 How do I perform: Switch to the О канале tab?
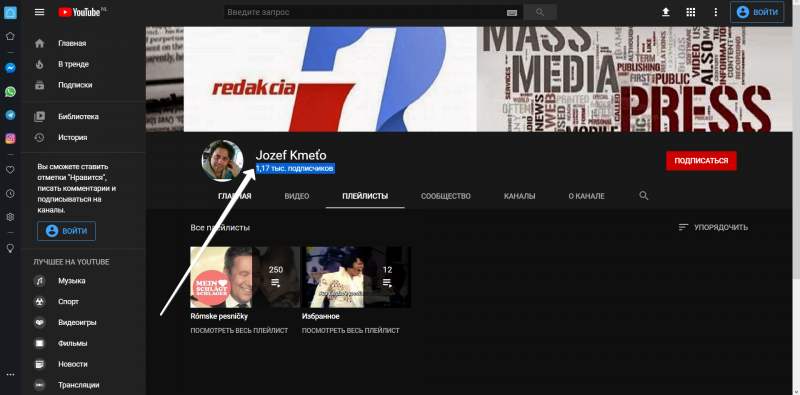point(587,196)
